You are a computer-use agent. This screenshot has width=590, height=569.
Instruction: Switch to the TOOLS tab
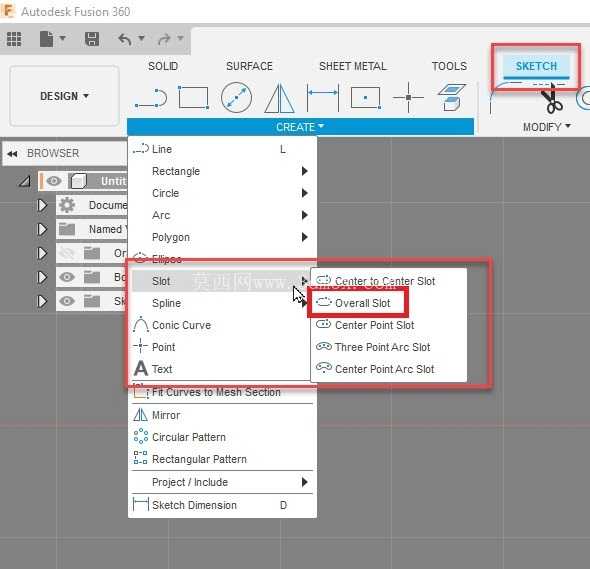pyautogui.click(x=449, y=66)
